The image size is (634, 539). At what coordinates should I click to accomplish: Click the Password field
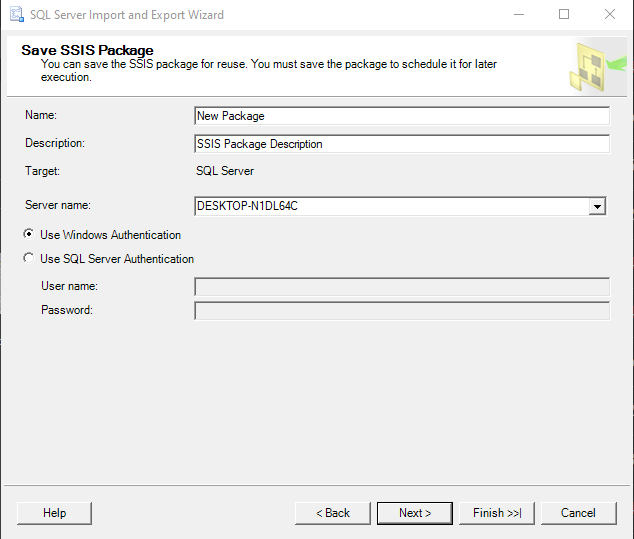click(402, 311)
